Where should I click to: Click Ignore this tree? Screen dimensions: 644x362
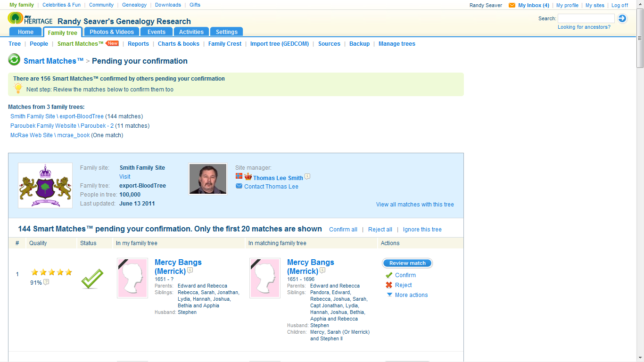[422, 230]
